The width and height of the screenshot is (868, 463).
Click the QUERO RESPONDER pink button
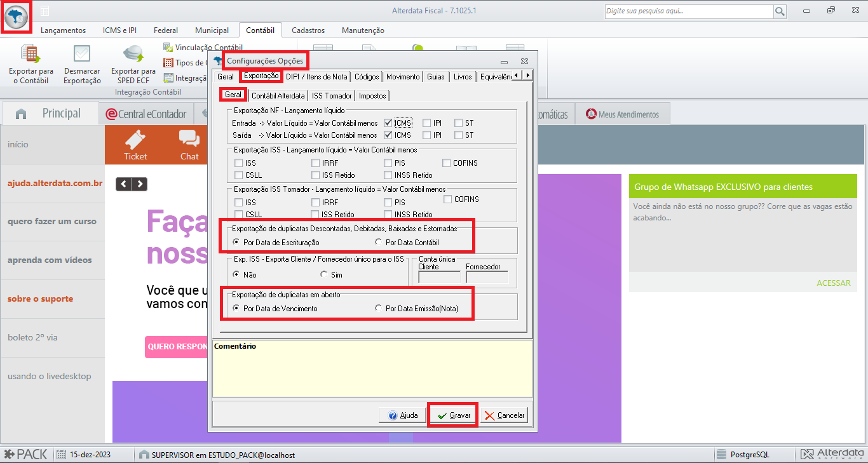(x=177, y=347)
